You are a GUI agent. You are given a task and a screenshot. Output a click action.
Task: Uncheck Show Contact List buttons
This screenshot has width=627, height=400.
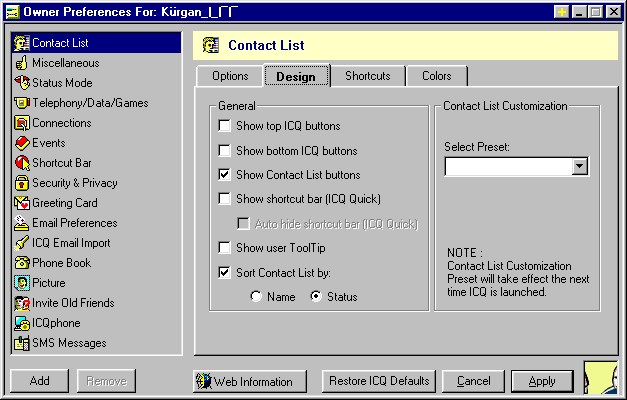224,174
